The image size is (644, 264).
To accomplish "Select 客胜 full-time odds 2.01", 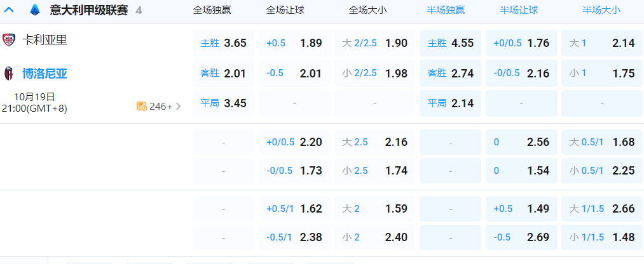I will 223,73.
